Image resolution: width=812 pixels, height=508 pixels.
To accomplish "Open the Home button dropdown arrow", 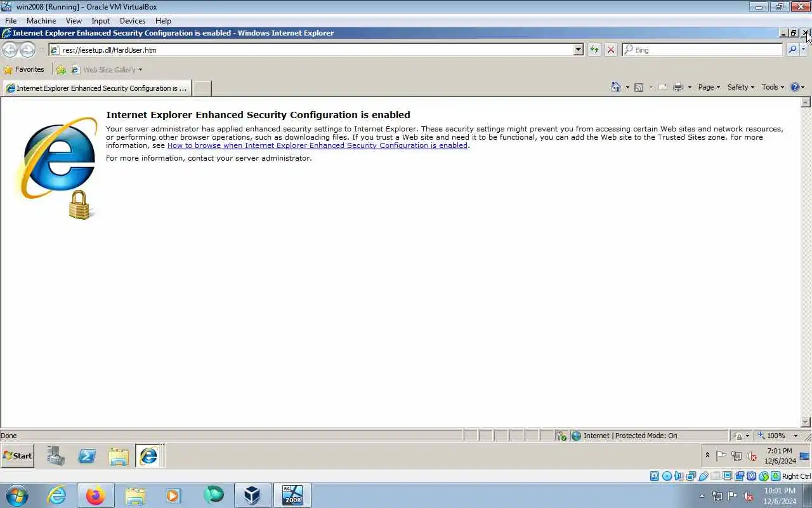I will 627,87.
